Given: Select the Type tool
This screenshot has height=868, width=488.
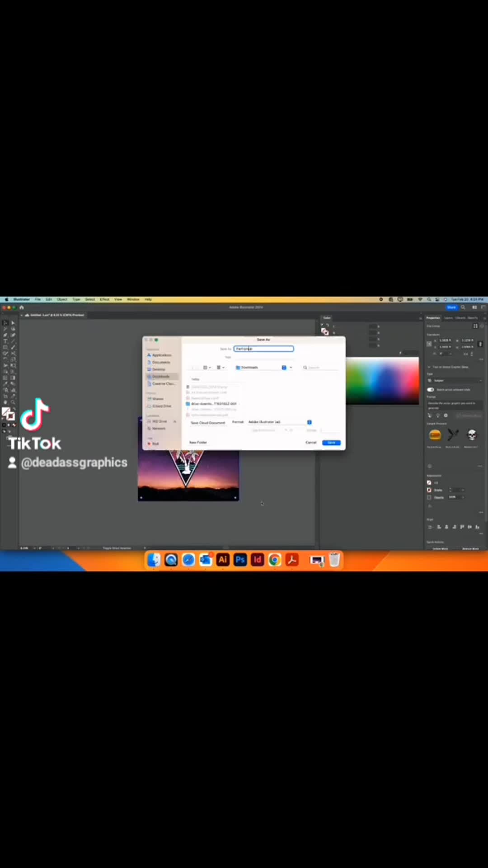Looking at the screenshot, I should tap(5, 341).
